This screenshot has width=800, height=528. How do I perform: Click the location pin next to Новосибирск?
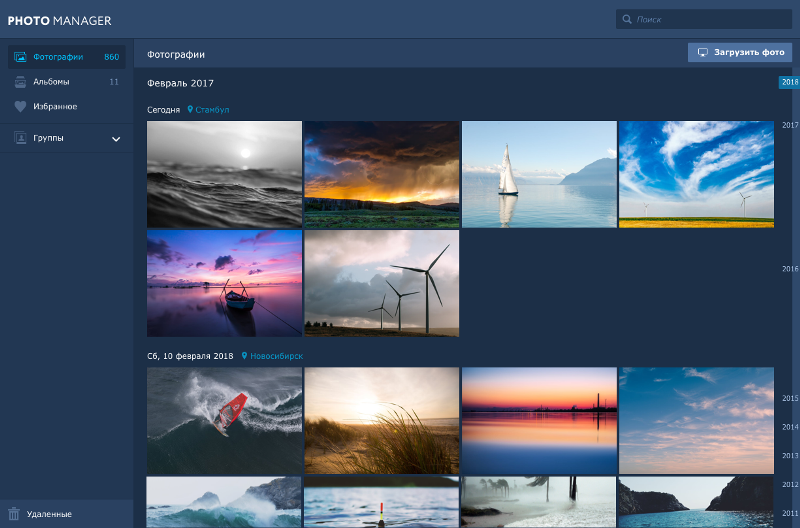coord(245,356)
